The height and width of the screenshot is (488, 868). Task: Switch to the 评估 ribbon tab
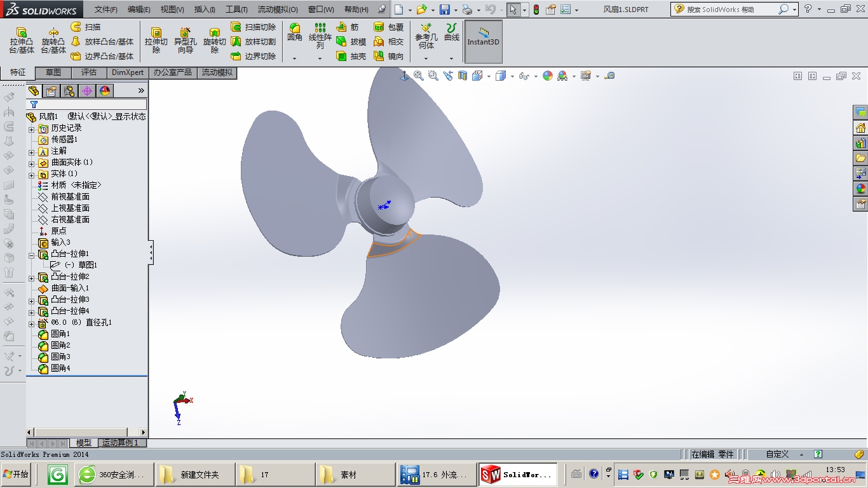pos(89,72)
